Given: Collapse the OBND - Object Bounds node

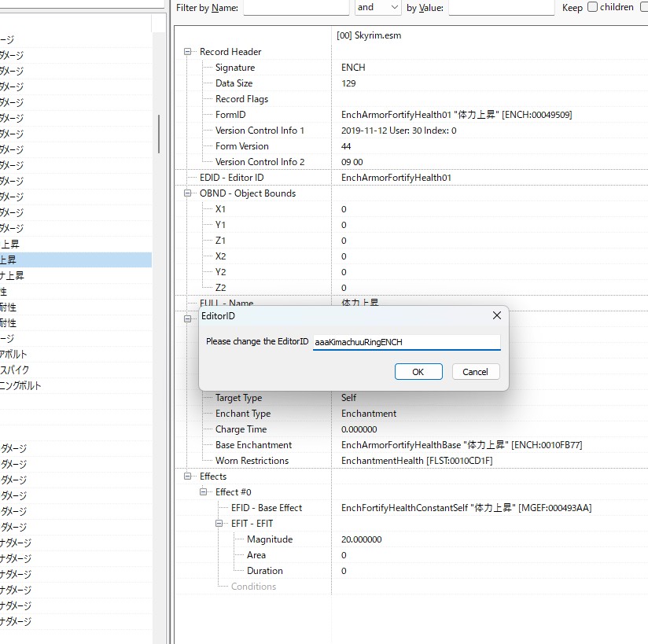Looking at the screenshot, I should click(188, 193).
